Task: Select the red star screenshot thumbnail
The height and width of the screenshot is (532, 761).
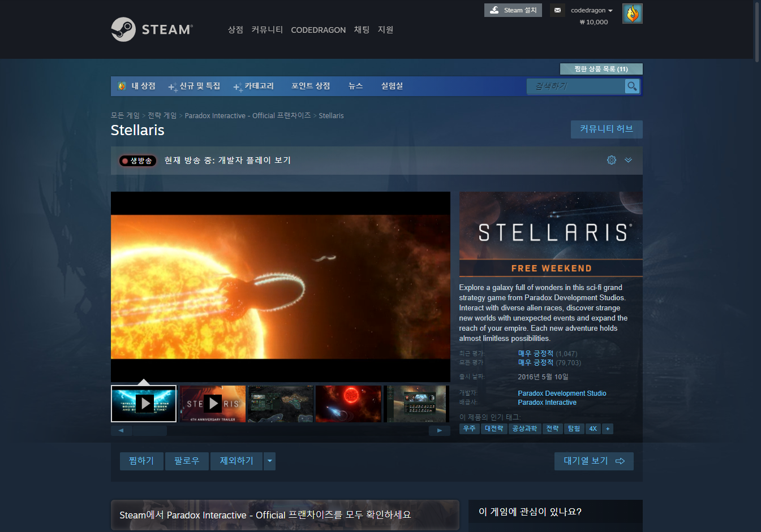Action: pyautogui.click(x=348, y=404)
